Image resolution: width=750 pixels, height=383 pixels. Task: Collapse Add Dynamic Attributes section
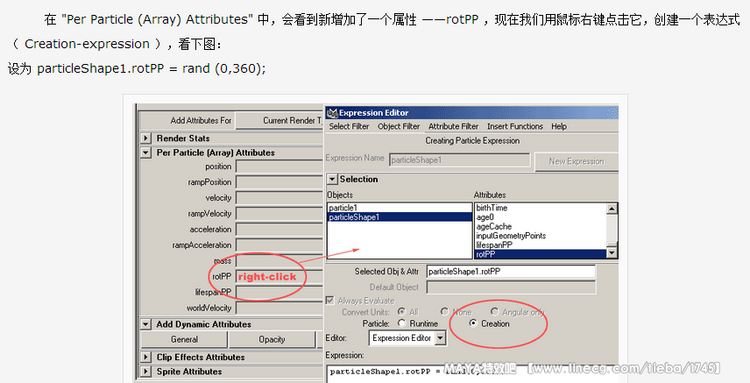coord(146,324)
